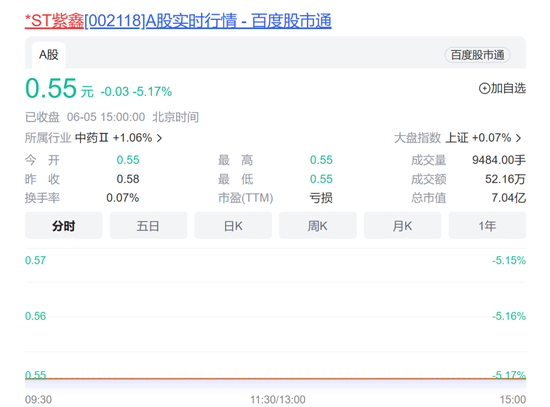Switch to the 五日 chart tab

tap(148, 226)
